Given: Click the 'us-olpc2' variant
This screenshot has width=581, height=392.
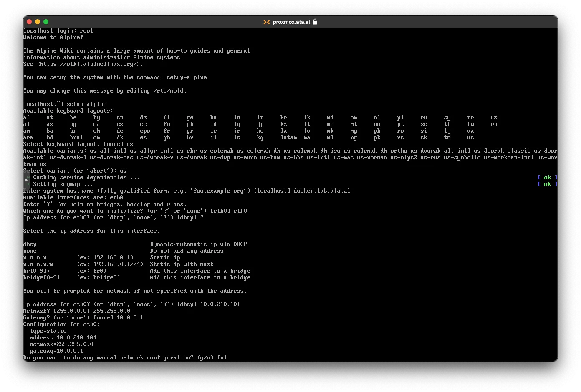Looking at the screenshot, I should (404, 158).
